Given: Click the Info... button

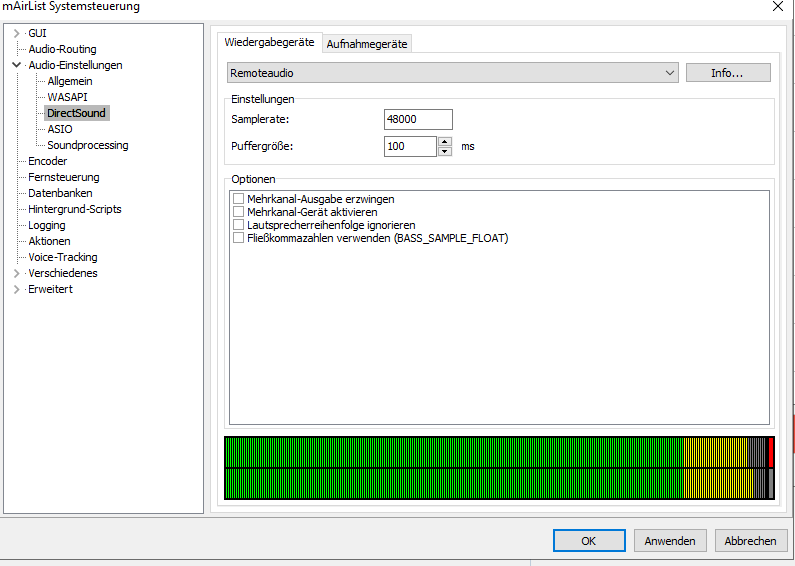Looking at the screenshot, I should coord(727,73).
